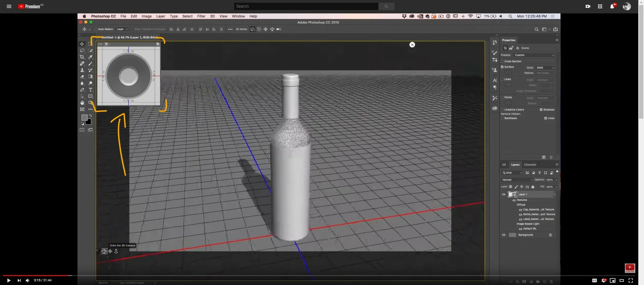Select the Dodge tool
Screen dimensions: 644x285
[90, 83]
